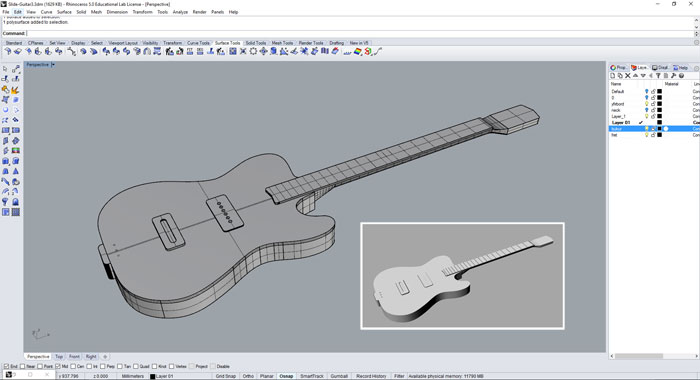This screenshot has width=700, height=380.
Task: Toggle the Osnap status button
Action: point(286,376)
